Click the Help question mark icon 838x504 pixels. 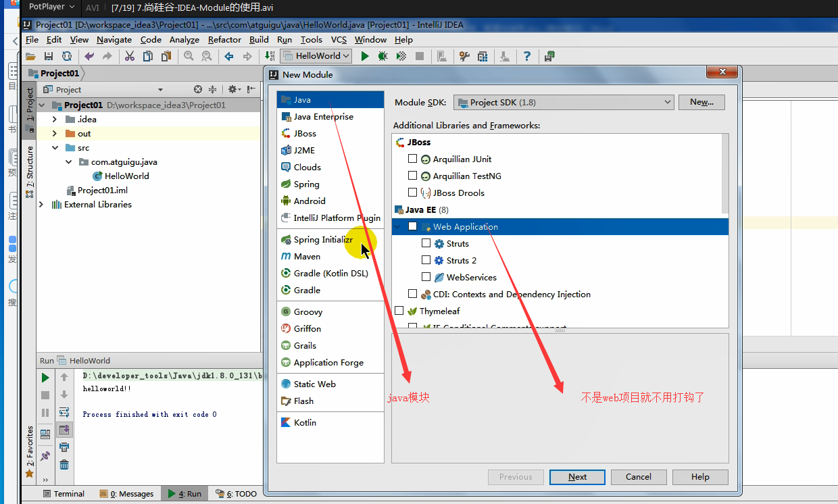[527, 56]
